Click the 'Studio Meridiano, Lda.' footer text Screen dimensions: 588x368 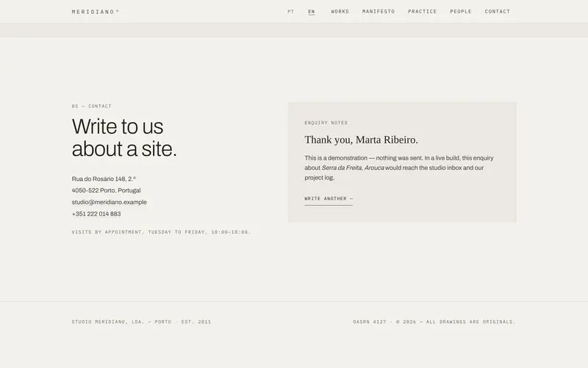141,322
